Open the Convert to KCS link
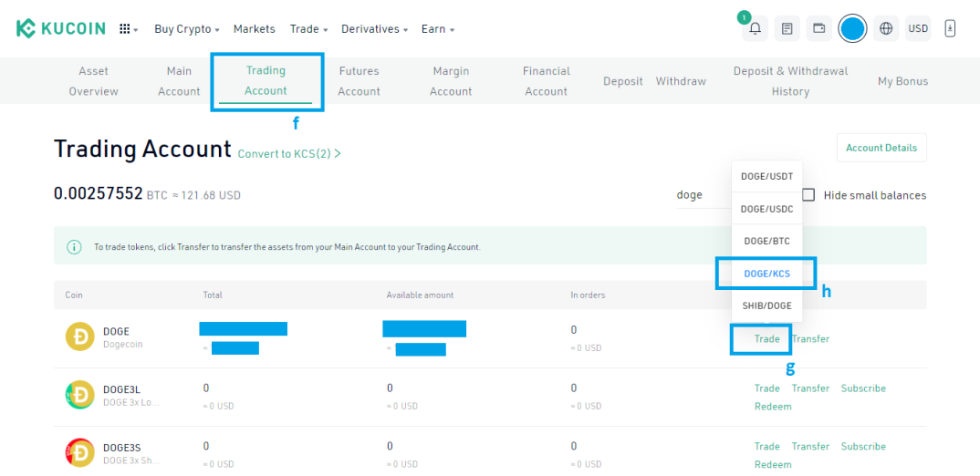The width and height of the screenshot is (980, 476). point(288,154)
